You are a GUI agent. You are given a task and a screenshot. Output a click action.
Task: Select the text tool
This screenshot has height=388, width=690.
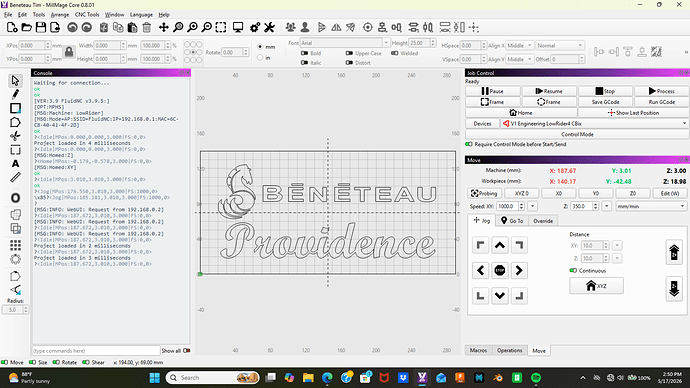pos(15,164)
